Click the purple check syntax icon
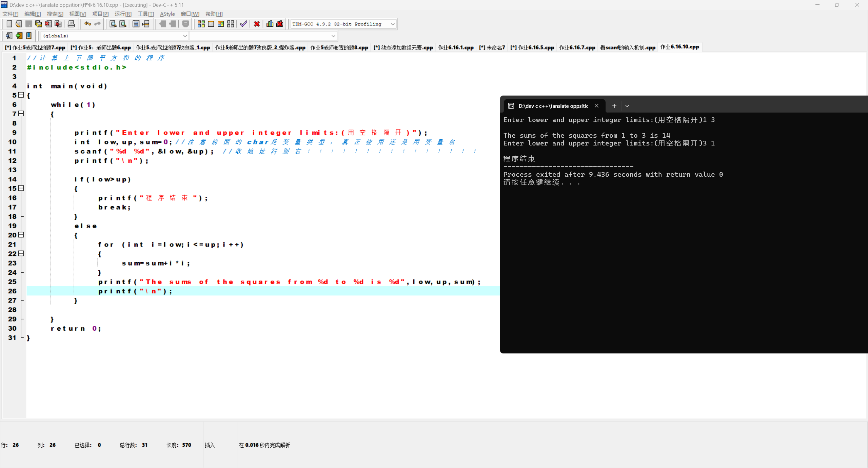Viewport: 868px width, 468px height. coord(243,24)
